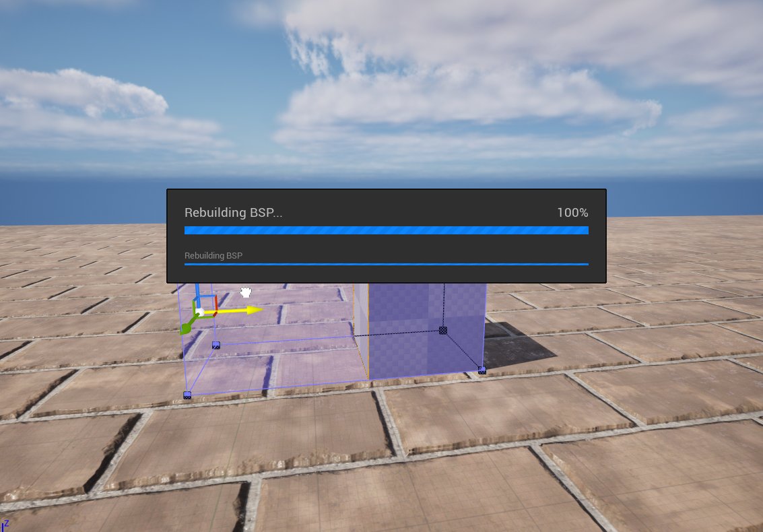Viewport: 763px width, 532px height.
Task: Click the small 'Rebuilding BSP' status subtext
Action: (213, 255)
